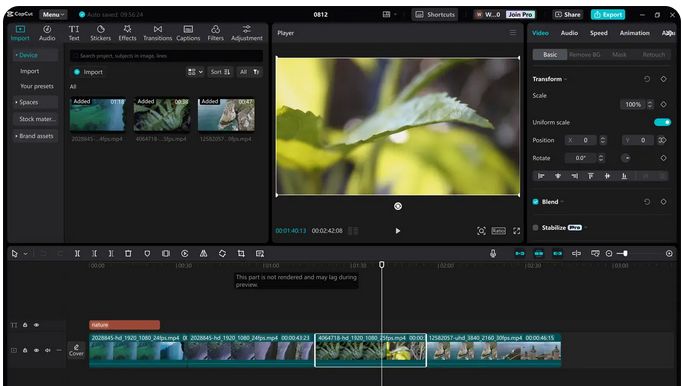Toggle the first main track magnet button

tap(520, 253)
